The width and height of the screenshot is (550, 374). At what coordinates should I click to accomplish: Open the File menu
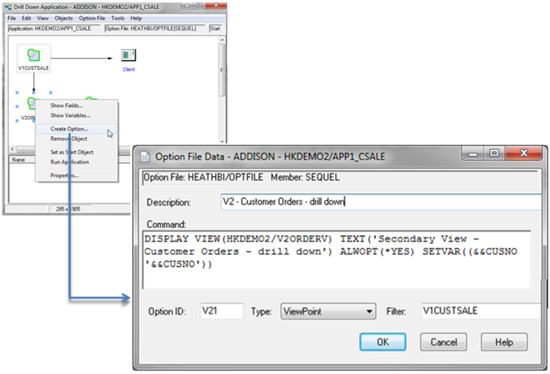(12, 18)
